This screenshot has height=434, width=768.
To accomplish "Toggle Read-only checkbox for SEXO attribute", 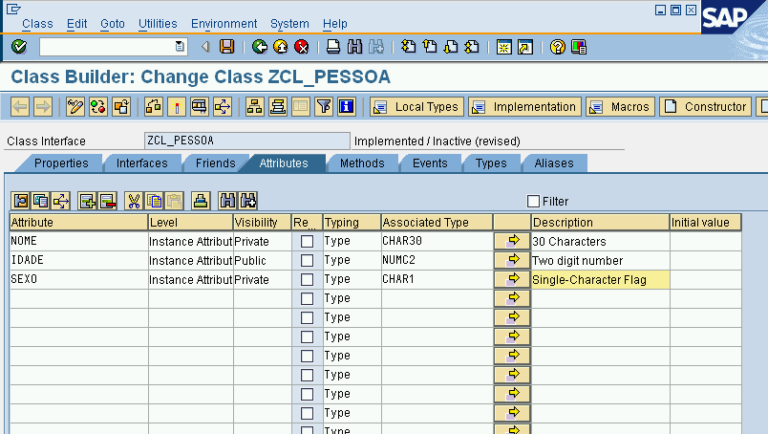I will [307, 280].
